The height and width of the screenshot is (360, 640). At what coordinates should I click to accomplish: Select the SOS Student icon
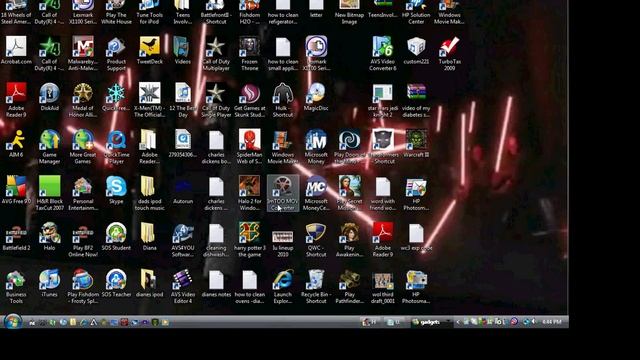coord(116,237)
